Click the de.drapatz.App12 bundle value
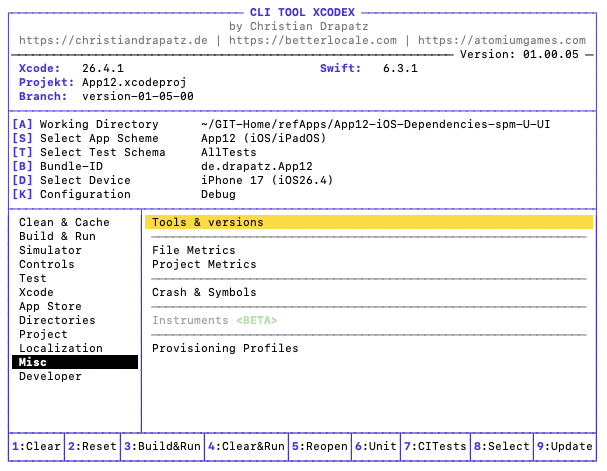607x471 pixels. 257,166
